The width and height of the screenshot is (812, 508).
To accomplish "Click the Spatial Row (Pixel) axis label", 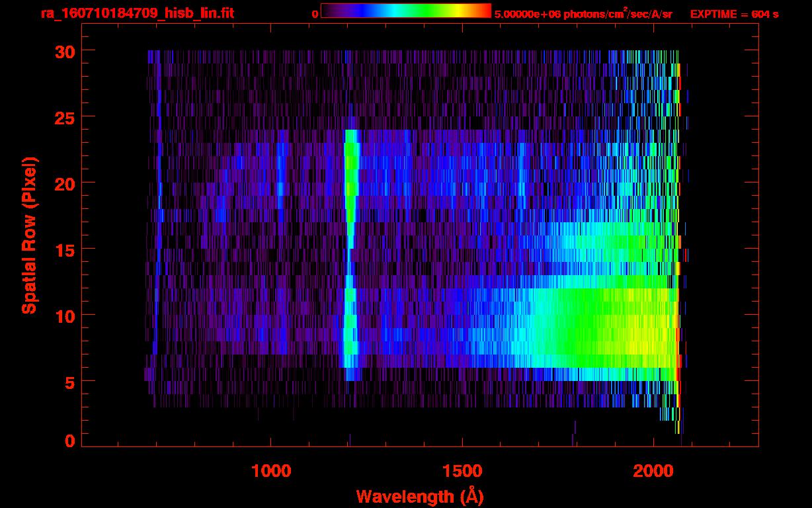I will point(29,235).
